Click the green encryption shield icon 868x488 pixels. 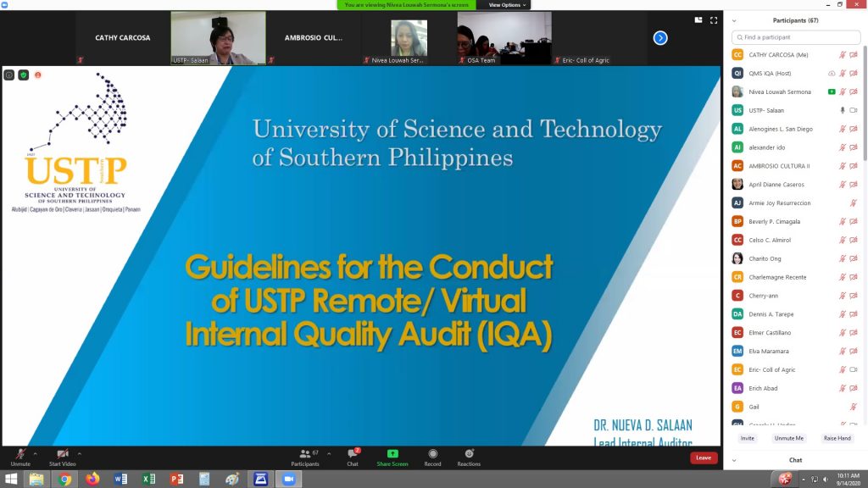23,75
